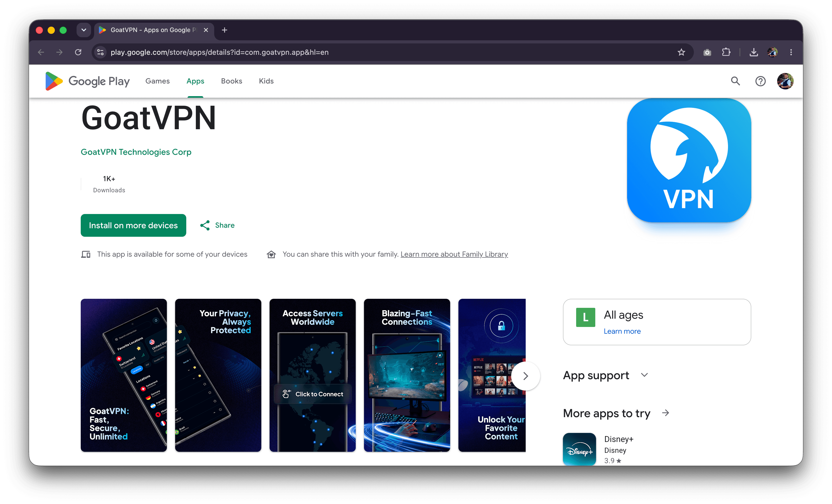This screenshot has height=504, width=832.
Task: Open the Chrome three-dot menu
Action: point(791,52)
